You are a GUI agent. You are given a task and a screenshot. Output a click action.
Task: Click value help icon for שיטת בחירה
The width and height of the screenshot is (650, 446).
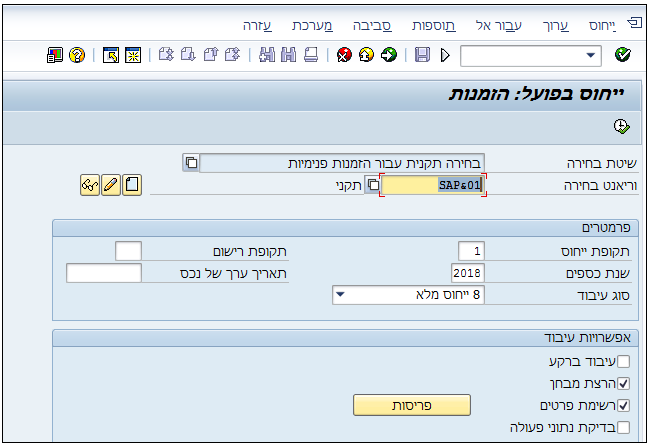click(191, 162)
